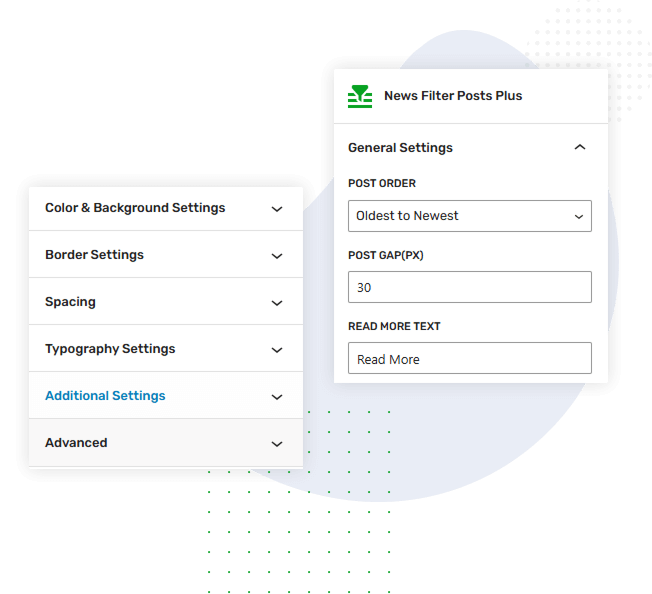
Task: Open the Spacing section label
Action: coord(70,302)
